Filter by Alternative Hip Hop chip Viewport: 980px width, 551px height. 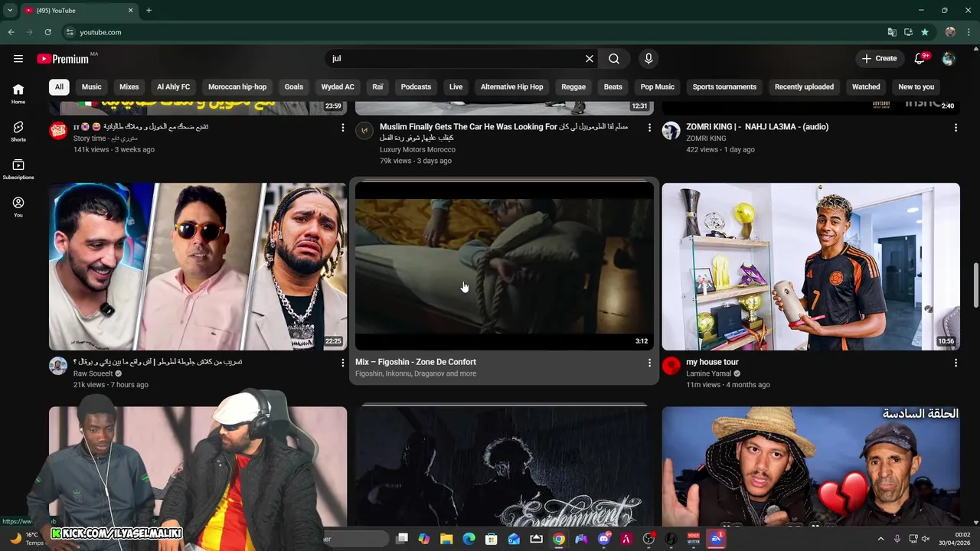coord(511,86)
